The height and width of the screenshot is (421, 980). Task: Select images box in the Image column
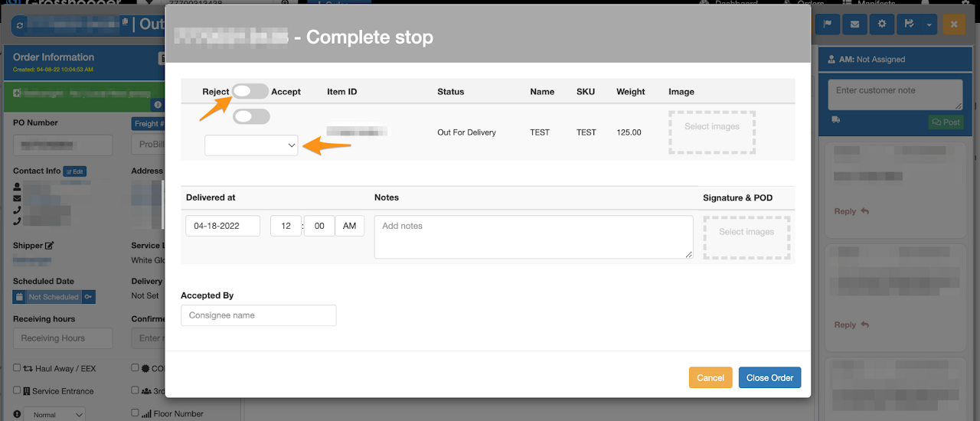[712, 132]
